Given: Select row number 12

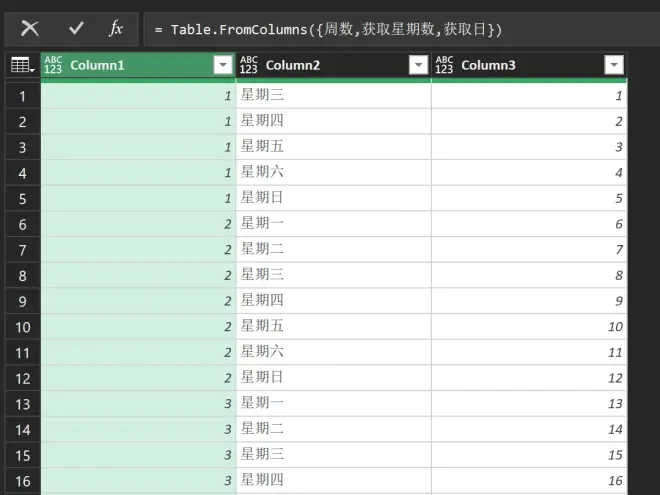Looking at the screenshot, I should pos(23,378).
